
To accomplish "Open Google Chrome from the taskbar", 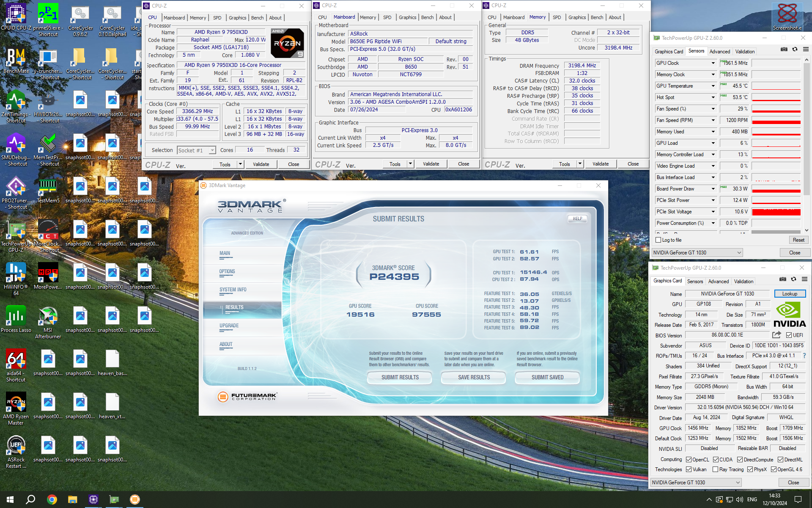I will pyautogui.click(x=52, y=500).
